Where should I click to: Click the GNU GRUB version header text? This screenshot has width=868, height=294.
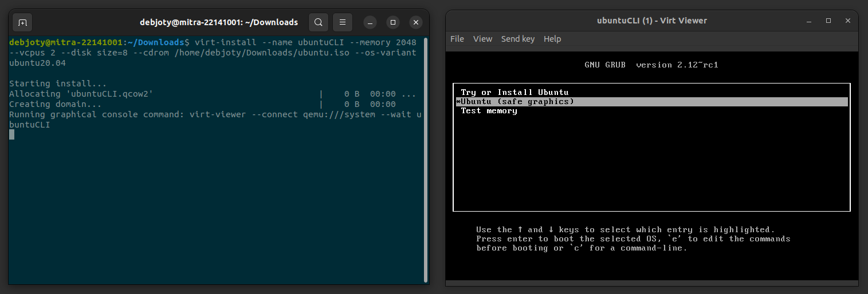click(651, 65)
